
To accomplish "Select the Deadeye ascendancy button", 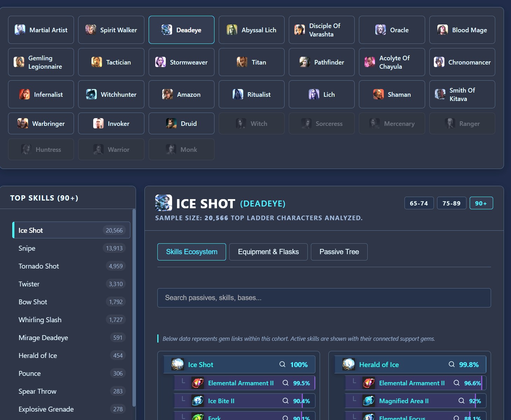I will (x=182, y=30).
